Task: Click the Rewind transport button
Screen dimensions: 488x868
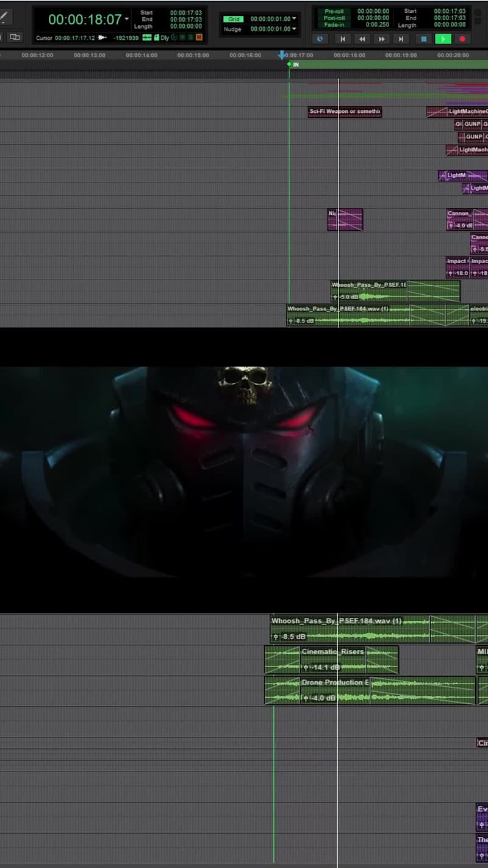Action: pos(362,39)
